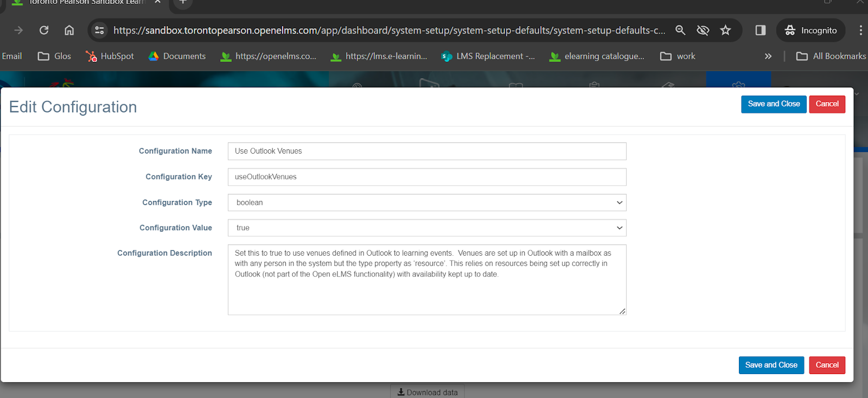Open the Glos bookmark folder
Image resolution: width=868 pixels, height=398 pixels.
point(54,56)
